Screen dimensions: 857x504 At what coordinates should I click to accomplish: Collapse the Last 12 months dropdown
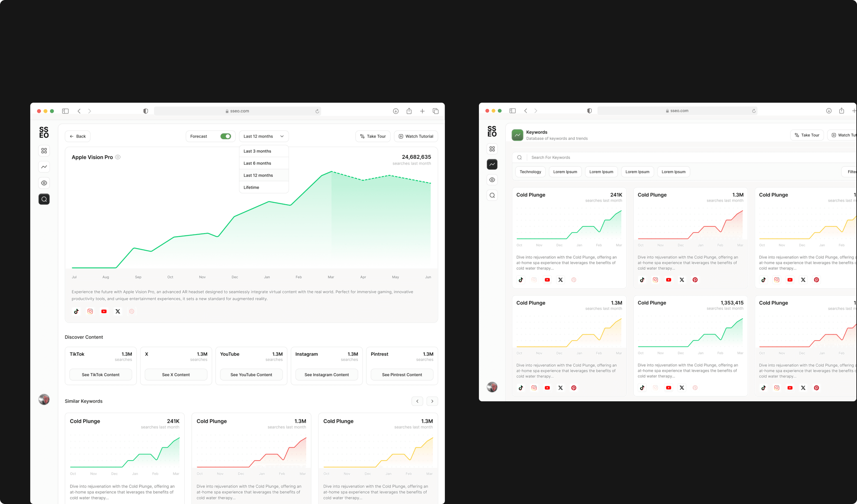pos(264,136)
